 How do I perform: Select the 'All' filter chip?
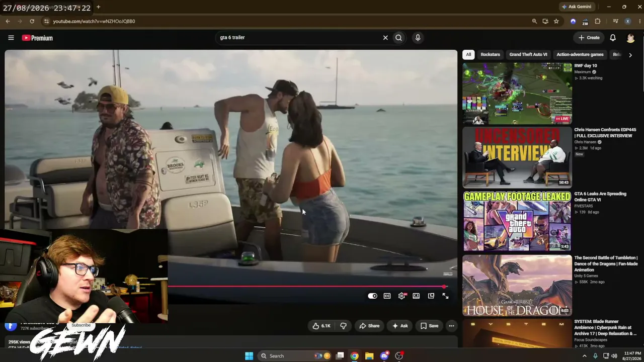pos(468,54)
